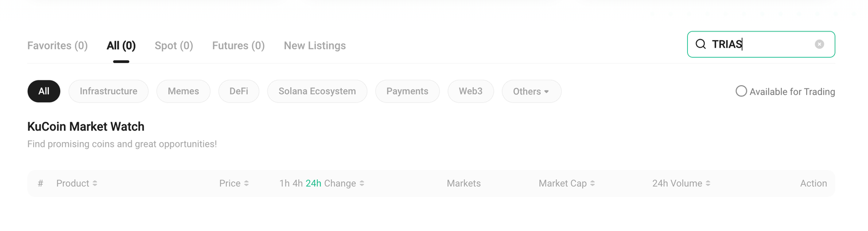Image resolution: width=868 pixels, height=231 pixels.
Task: Select 1h change interval
Action: tap(284, 183)
